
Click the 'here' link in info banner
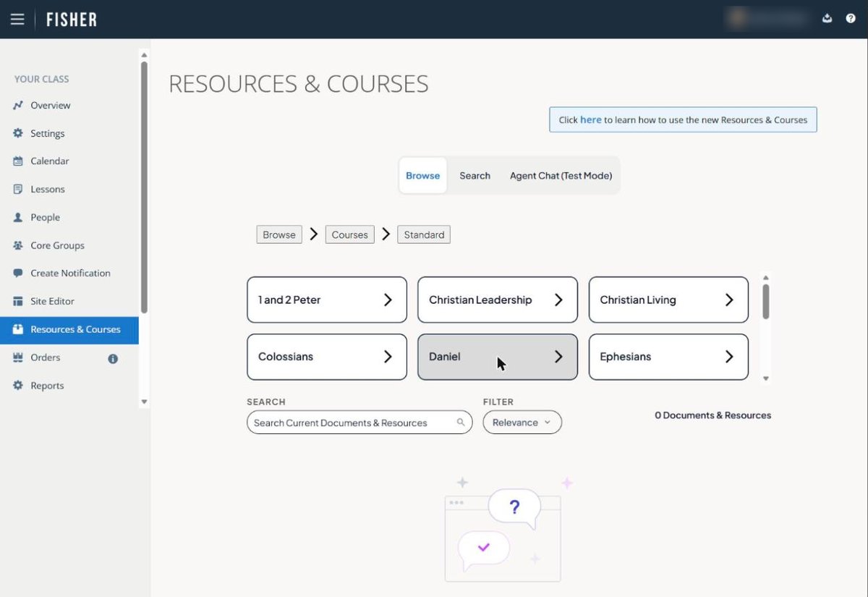click(x=590, y=119)
